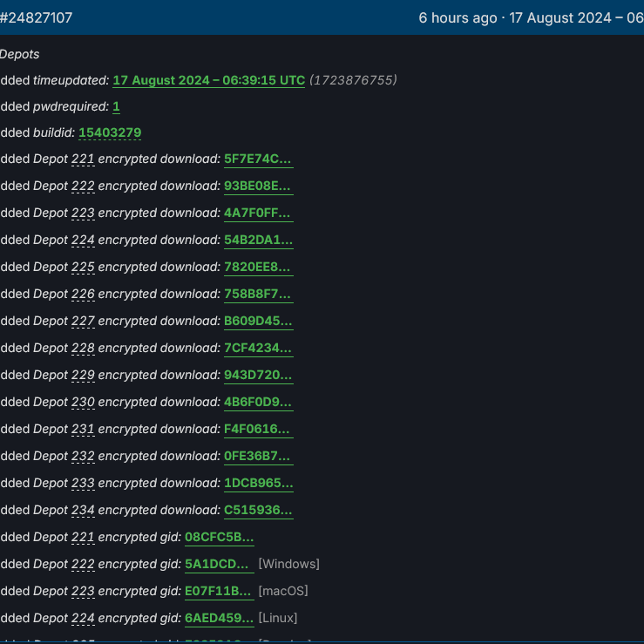This screenshot has width=644, height=644.
Task: Click the encrypted download hash 0FE36B7
Action: pos(258,457)
